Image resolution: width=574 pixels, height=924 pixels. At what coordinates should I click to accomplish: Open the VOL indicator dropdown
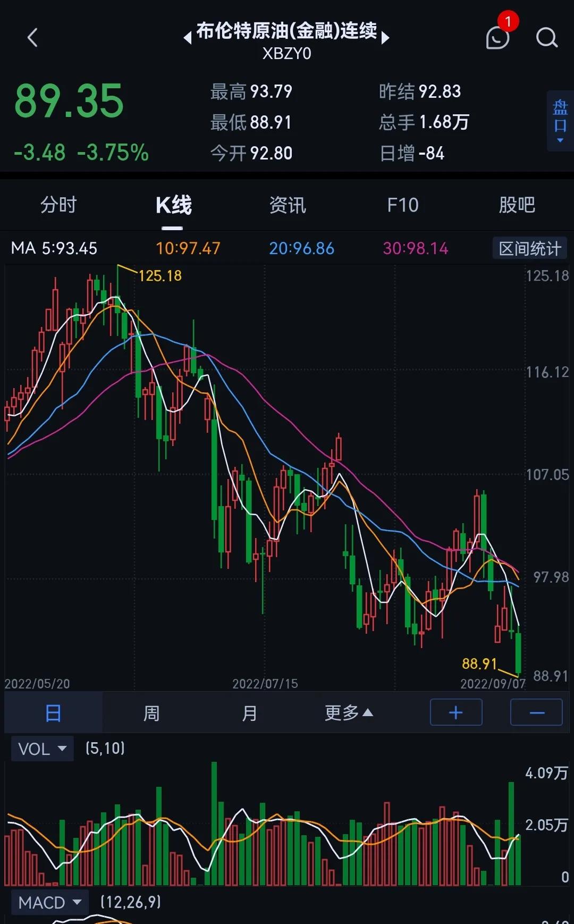[x=42, y=749]
